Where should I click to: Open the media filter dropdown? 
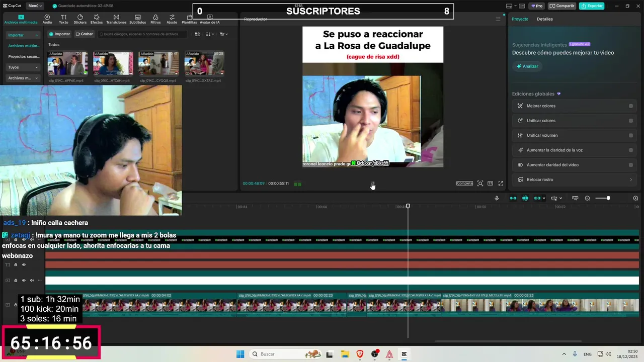pyautogui.click(x=224, y=34)
